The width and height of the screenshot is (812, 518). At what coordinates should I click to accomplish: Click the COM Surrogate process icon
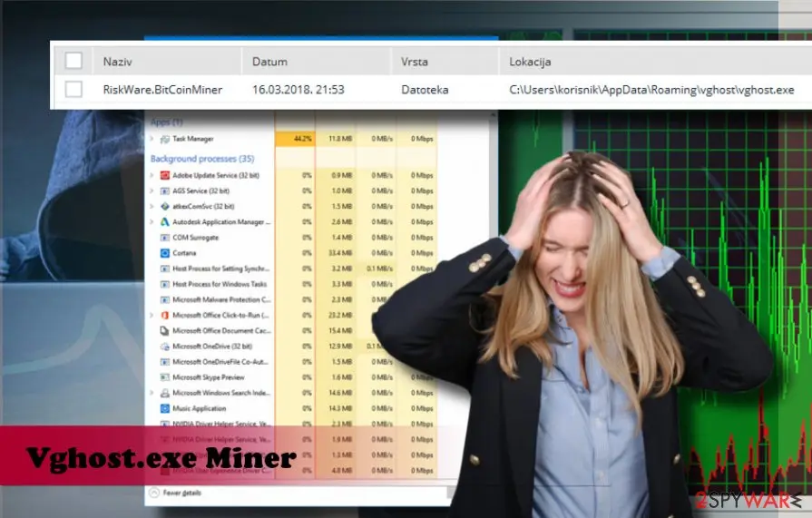[x=165, y=238]
